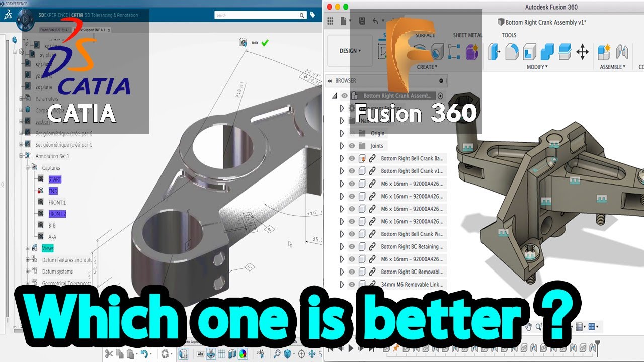
Task: Expand the Origin folder in Fusion browser
Action: [342, 133]
